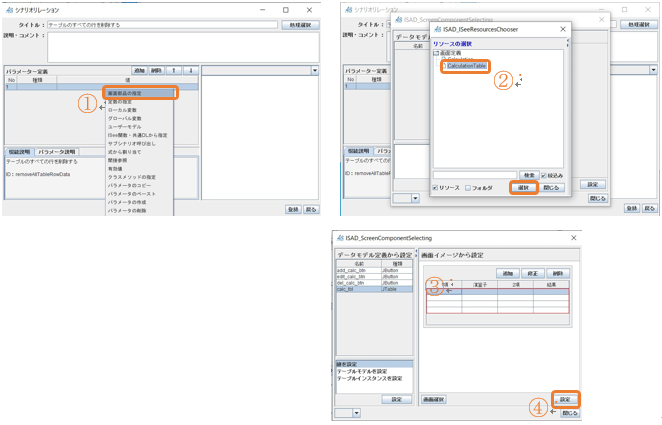Screen dimensions: 662x425
Task: Choose パラメータの削除 from the context menu
Action: tap(139, 211)
